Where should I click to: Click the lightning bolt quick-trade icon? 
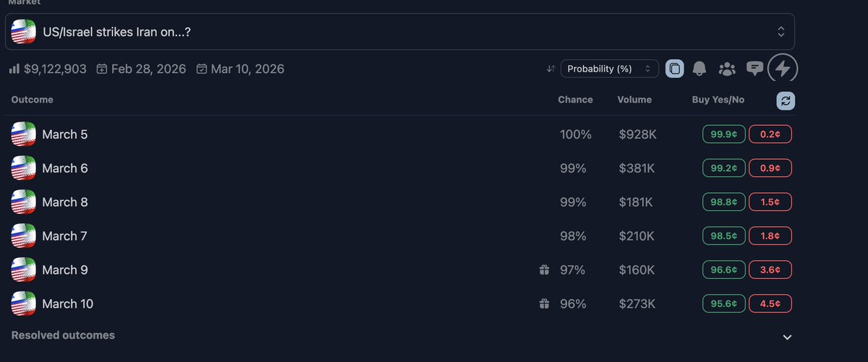[783, 69]
